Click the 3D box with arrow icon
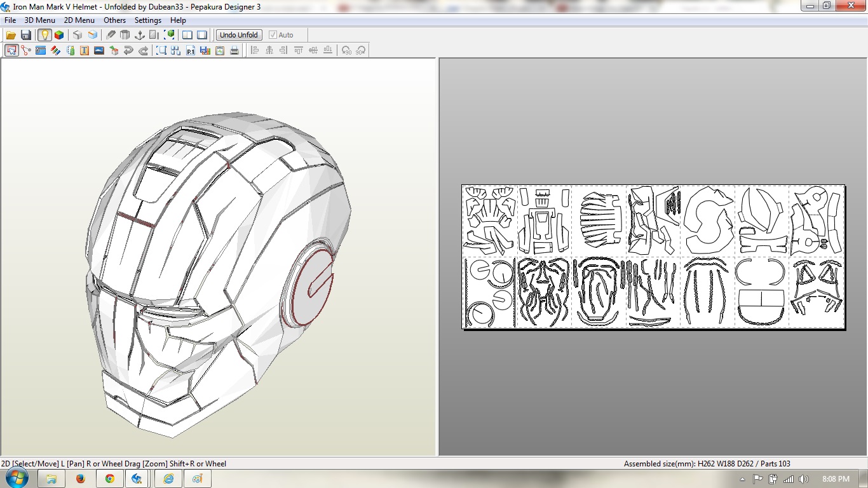The width and height of the screenshot is (868, 488). tap(114, 50)
